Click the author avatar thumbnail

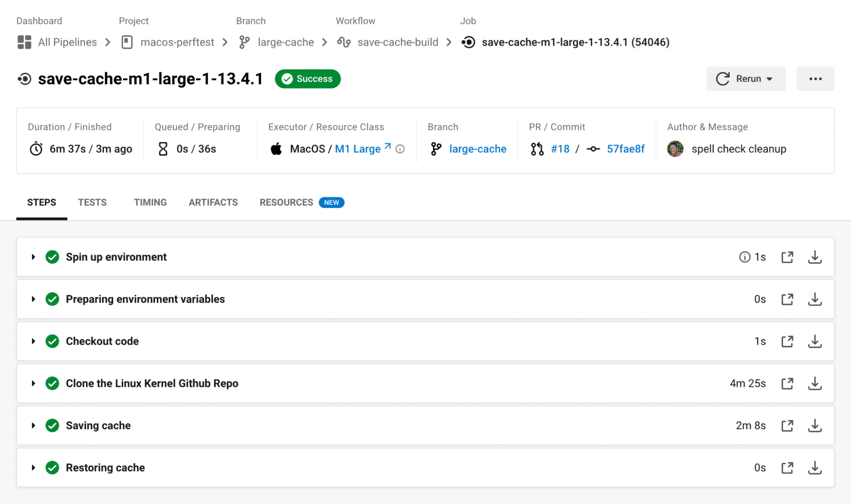(x=675, y=149)
